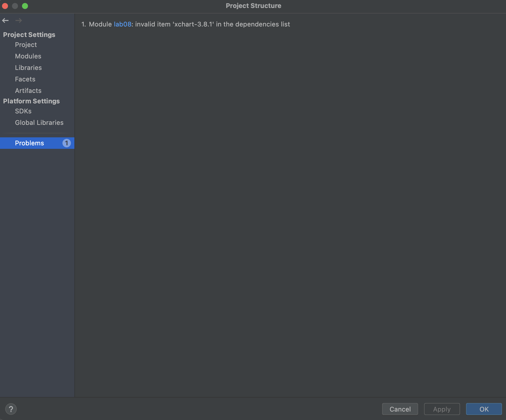Viewport: 506px width, 420px height.
Task: Click the forward navigation arrow
Action: (x=18, y=20)
